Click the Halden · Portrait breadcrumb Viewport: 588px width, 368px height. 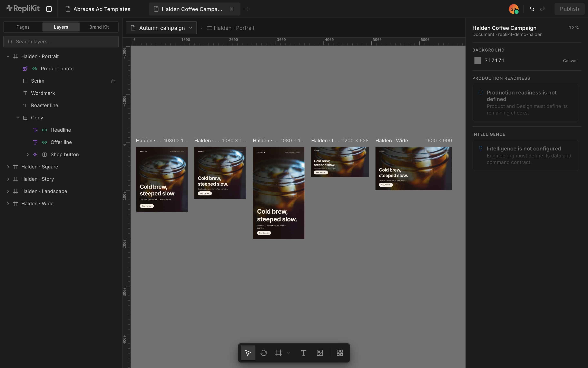tap(231, 28)
